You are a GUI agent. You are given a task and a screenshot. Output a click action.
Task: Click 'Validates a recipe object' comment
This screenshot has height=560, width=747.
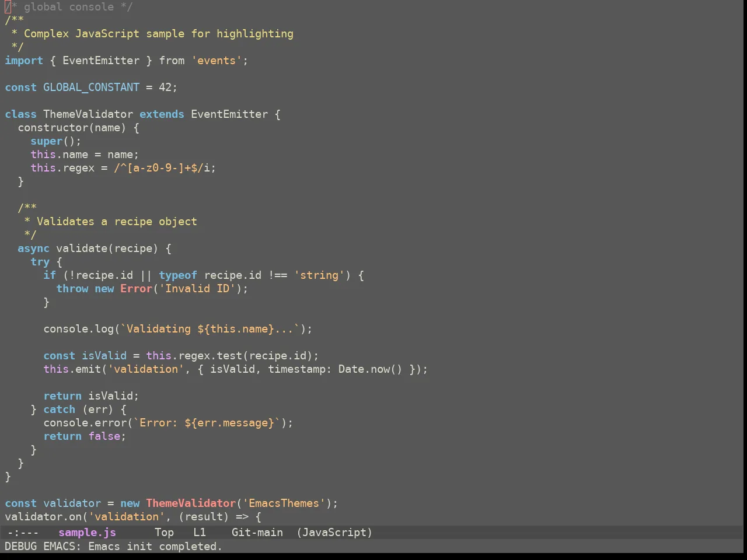117,222
